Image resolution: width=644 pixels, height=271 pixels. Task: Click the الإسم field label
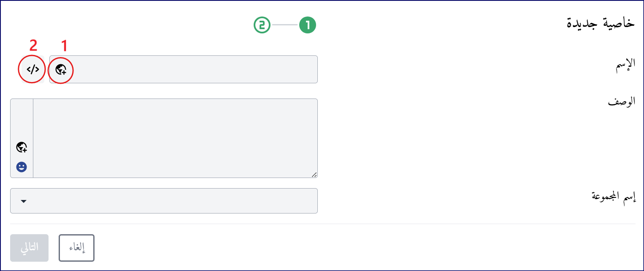click(624, 65)
